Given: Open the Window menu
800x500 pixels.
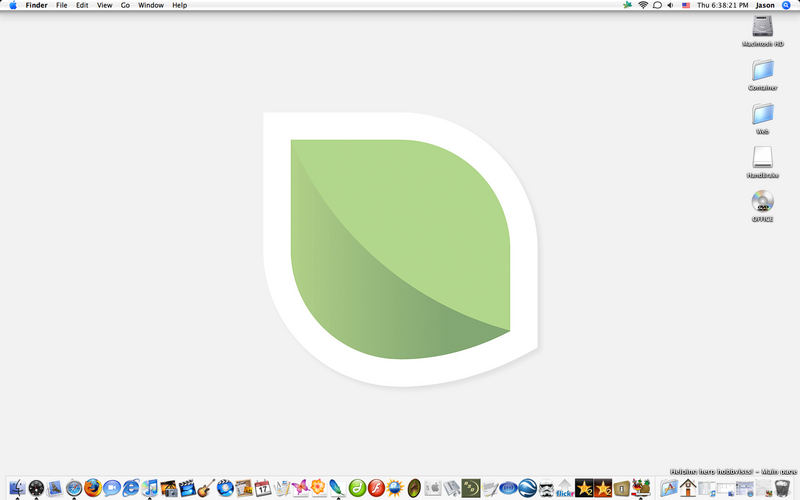Looking at the screenshot, I should coord(151,5).
